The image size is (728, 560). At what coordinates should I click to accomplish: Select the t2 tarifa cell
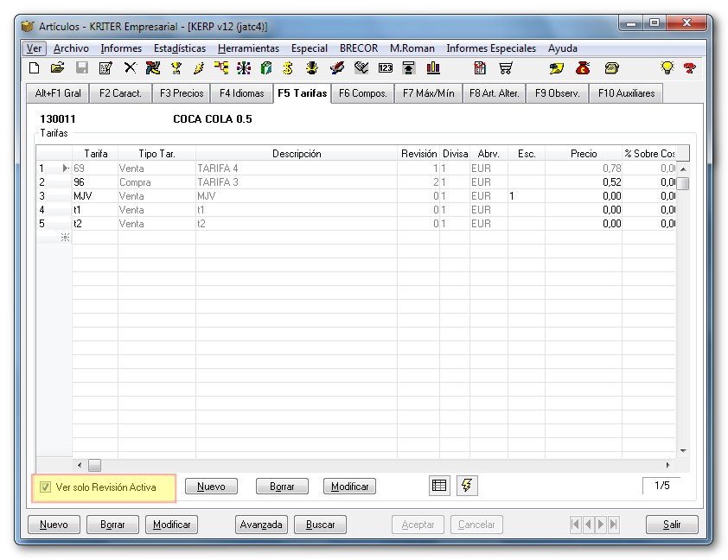[95, 224]
